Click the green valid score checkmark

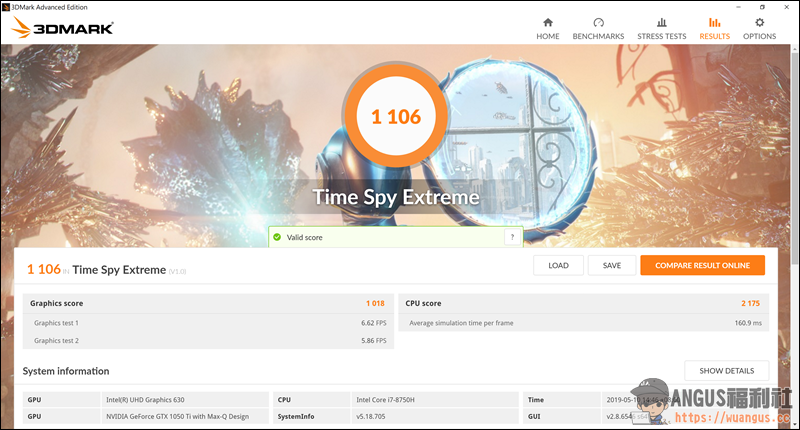(277, 237)
